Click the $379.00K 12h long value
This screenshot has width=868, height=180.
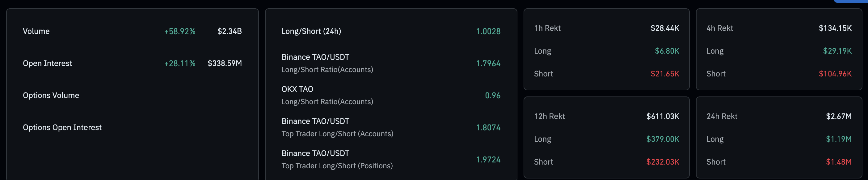point(663,139)
